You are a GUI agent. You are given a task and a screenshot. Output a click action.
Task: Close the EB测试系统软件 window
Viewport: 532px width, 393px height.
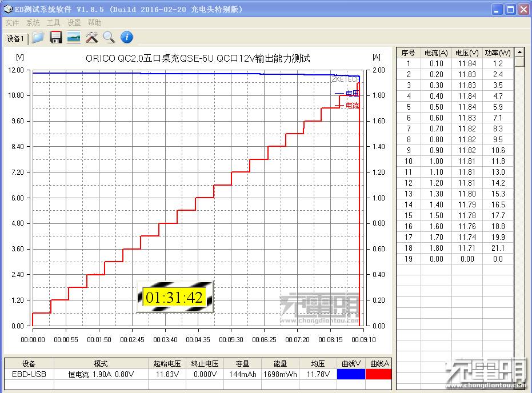coord(523,9)
